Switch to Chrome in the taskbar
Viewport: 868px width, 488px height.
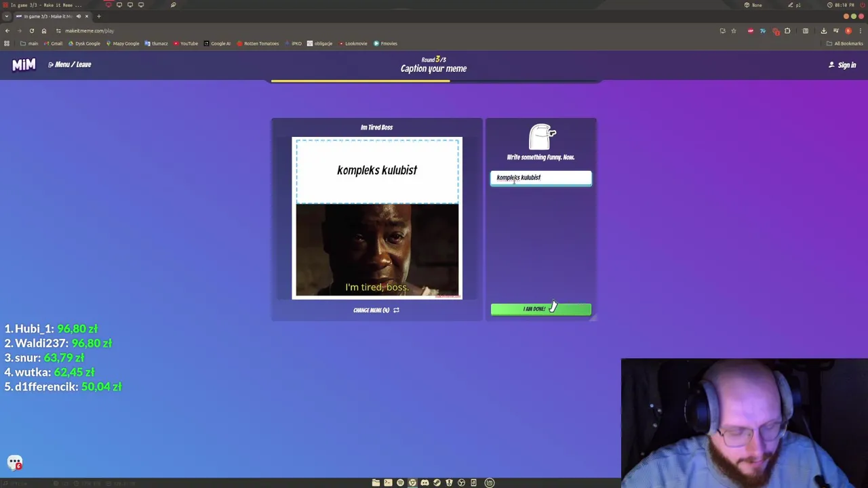pos(412,483)
